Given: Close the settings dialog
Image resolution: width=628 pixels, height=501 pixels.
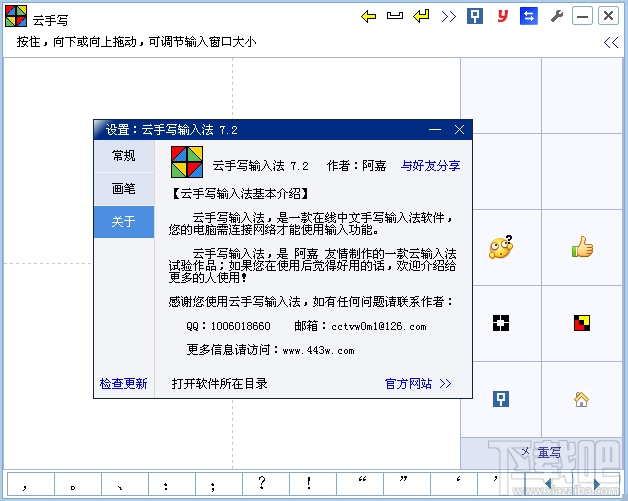Looking at the screenshot, I should (x=459, y=130).
